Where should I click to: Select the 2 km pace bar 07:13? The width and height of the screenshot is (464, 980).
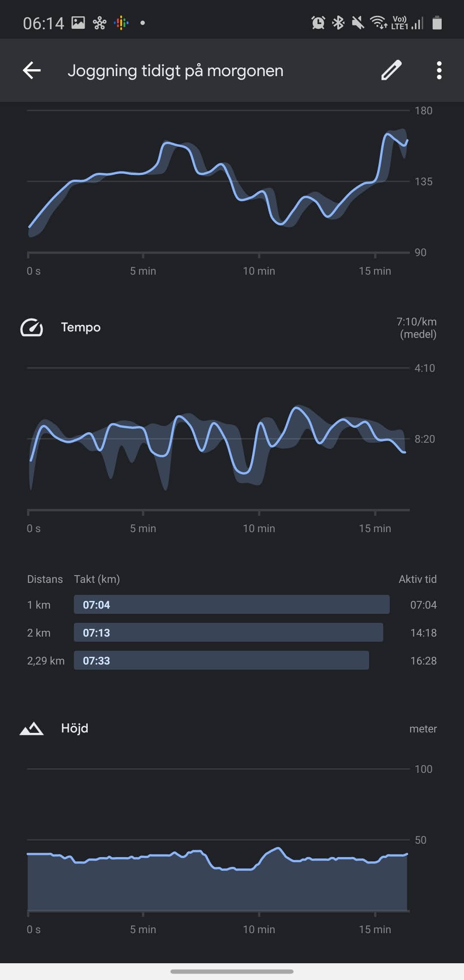(x=228, y=632)
